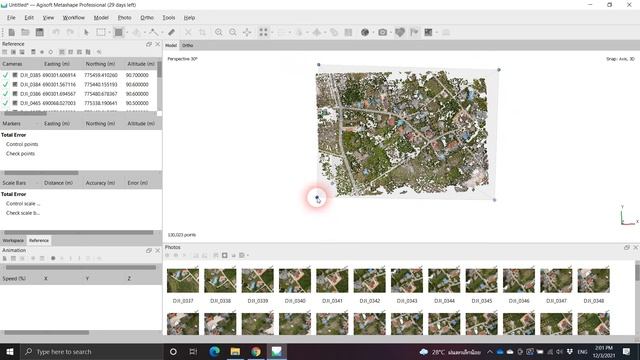Activate the Resize region tool
This screenshot has width=640, height=360.
[119, 32]
